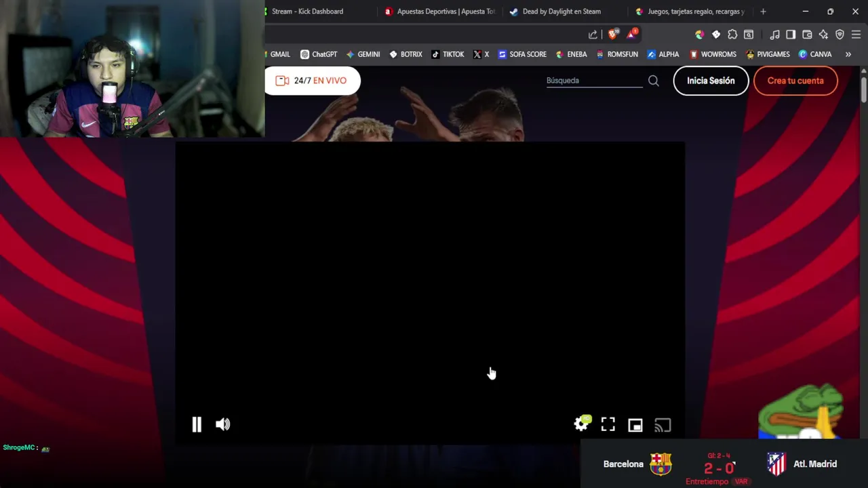Open the TIKTOK bookmark

[448, 54]
